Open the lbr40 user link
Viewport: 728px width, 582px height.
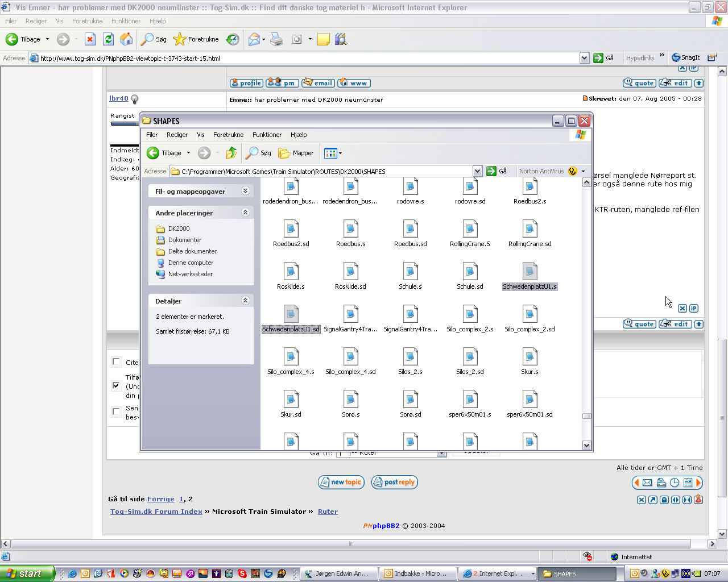(x=119, y=98)
